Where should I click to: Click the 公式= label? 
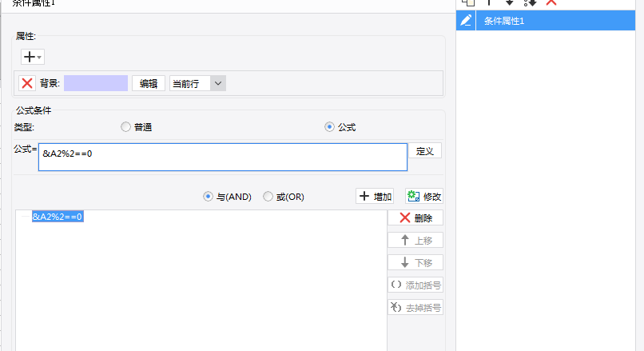click(x=25, y=150)
